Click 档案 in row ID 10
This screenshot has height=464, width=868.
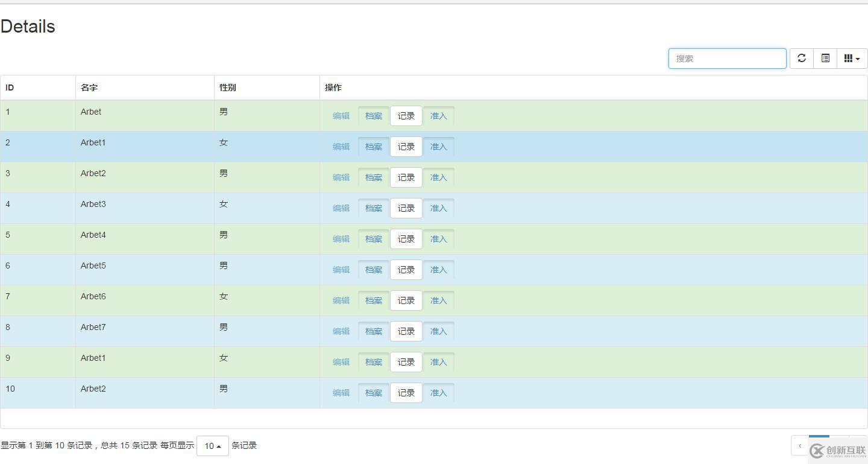pos(374,393)
